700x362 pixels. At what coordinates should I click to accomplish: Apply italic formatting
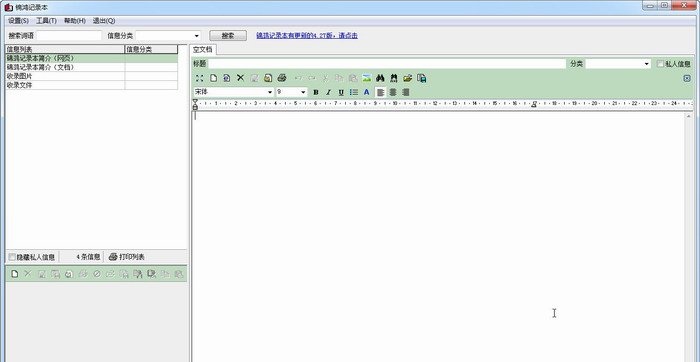(328, 92)
